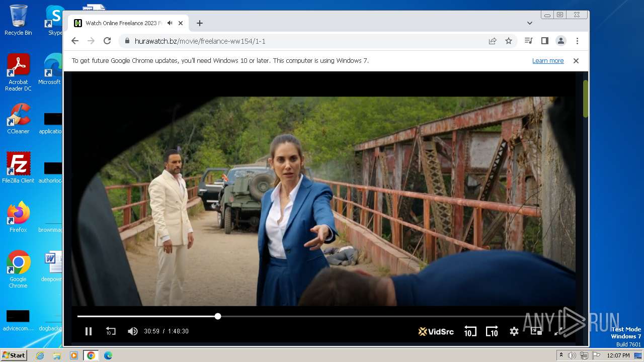Image resolution: width=644 pixels, height=362 pixels.
Task: Click Learn more link in update notice
Action: (x=548, y=61)
